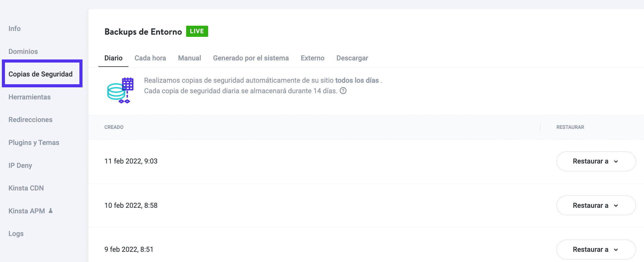
Task: Select the Diario tab
Action: pyautogui.click(x=113, y=58)
